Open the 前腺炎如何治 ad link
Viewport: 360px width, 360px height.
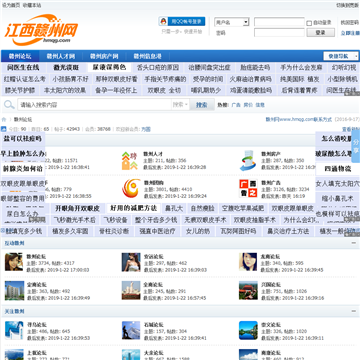23,168
